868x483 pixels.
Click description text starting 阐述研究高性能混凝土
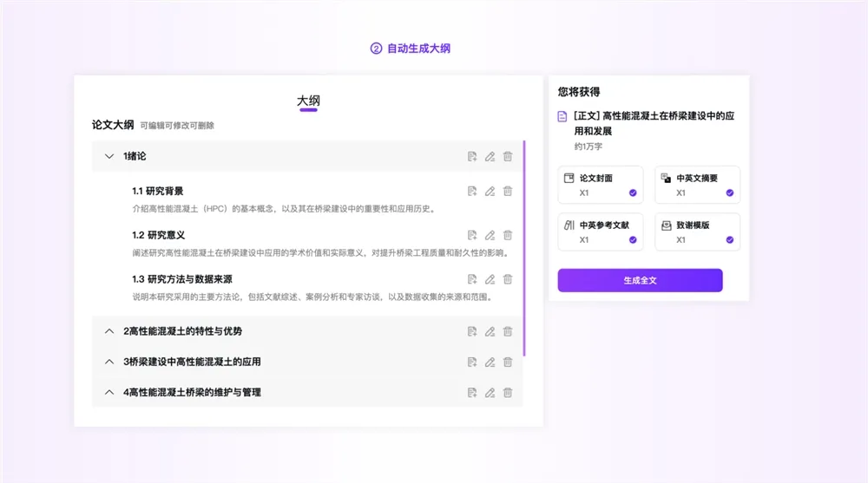point(320,253)
